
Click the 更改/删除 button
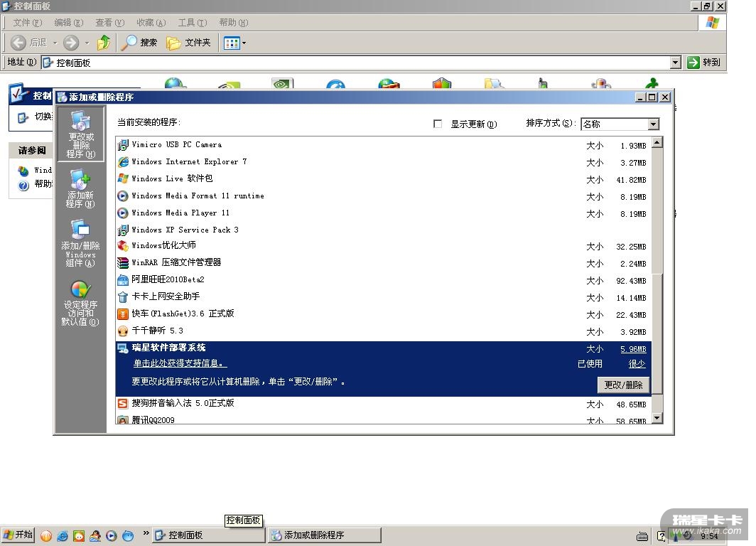(x=623, y=385)
